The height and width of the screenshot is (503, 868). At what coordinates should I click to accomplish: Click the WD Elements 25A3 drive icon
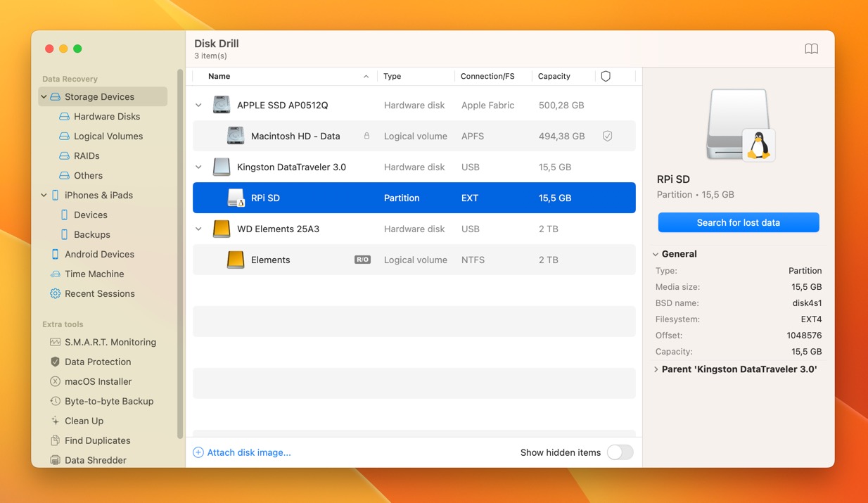[222, 229]
